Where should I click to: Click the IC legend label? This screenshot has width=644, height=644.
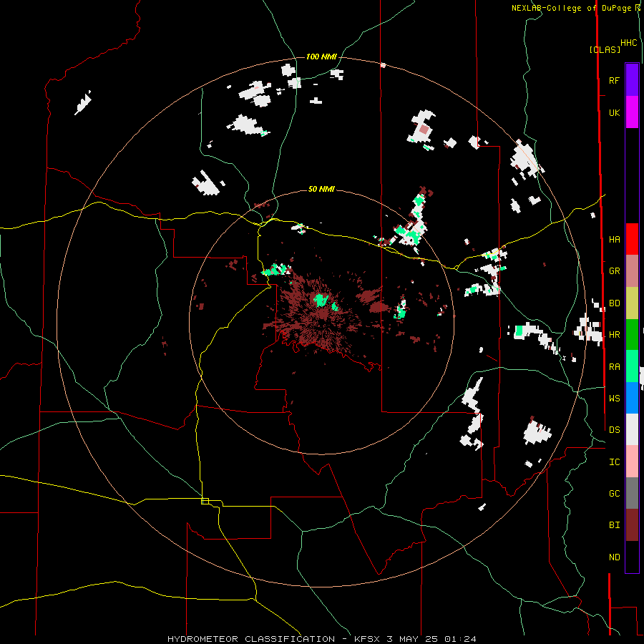click(x=614, y=462)
